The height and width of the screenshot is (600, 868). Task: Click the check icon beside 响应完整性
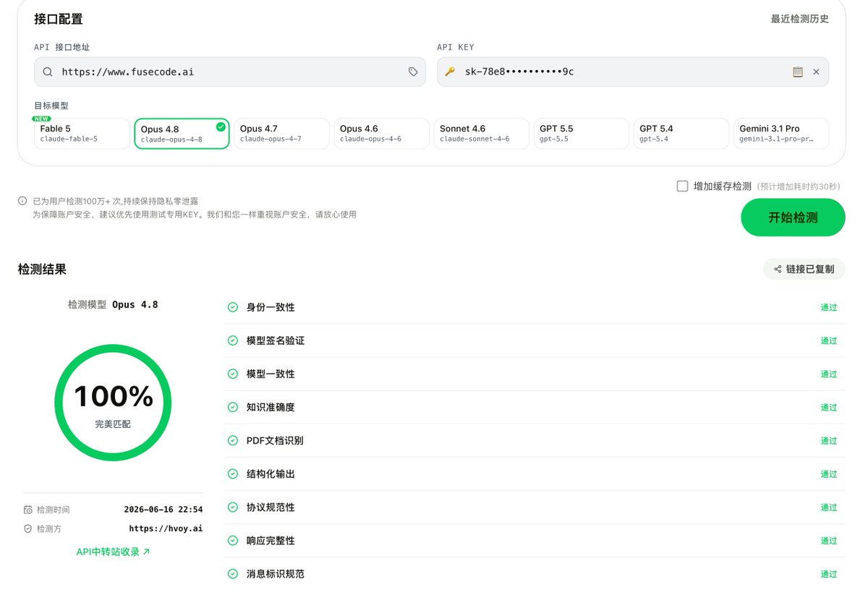[x=233, y=541]
